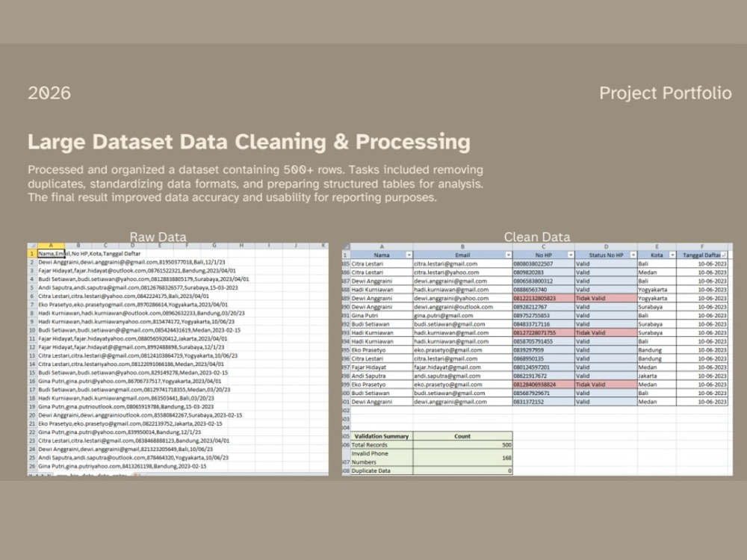Click the Invalid Phone Numbers label cell
Image resolution: width=747 pixels, height=560 pixels.
[x=382, y=458]
